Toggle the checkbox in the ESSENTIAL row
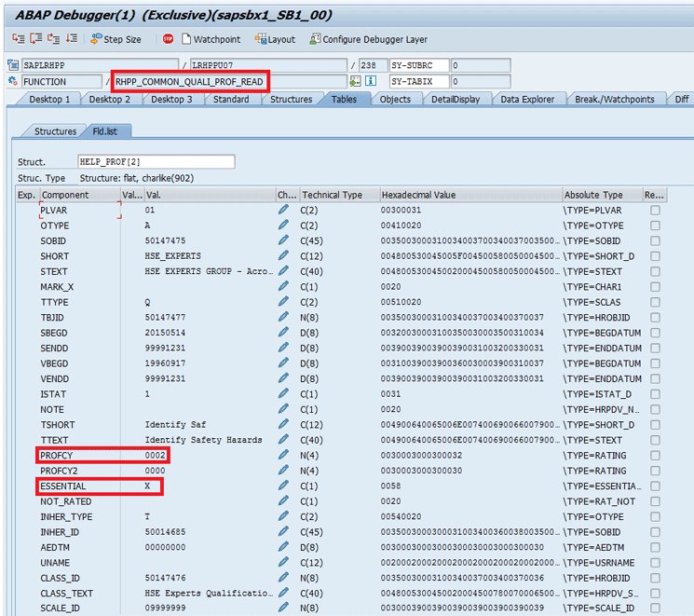The image size is (694, 616). [x=656, y=486]
